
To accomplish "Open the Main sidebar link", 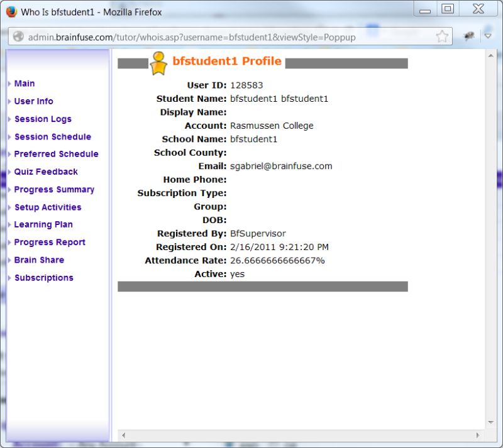I will [25, 84].
